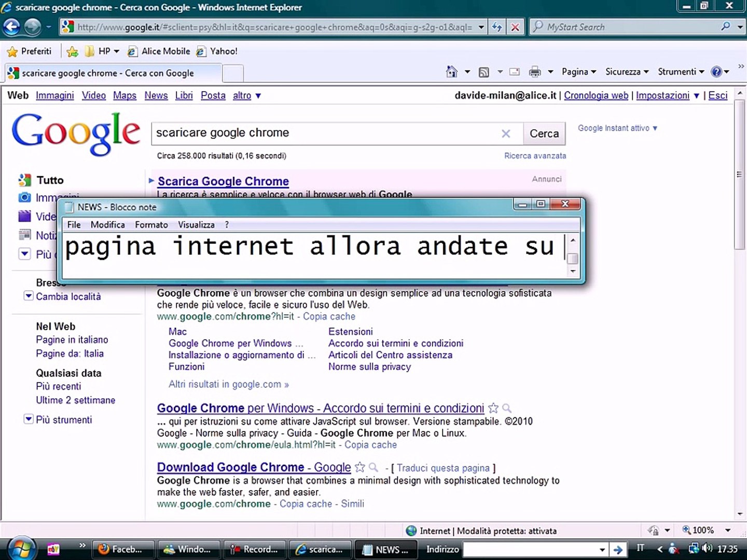This screenshot has width=747, height=560.
Task: Click the blue Help question mark icon
Action: (716, 72)
